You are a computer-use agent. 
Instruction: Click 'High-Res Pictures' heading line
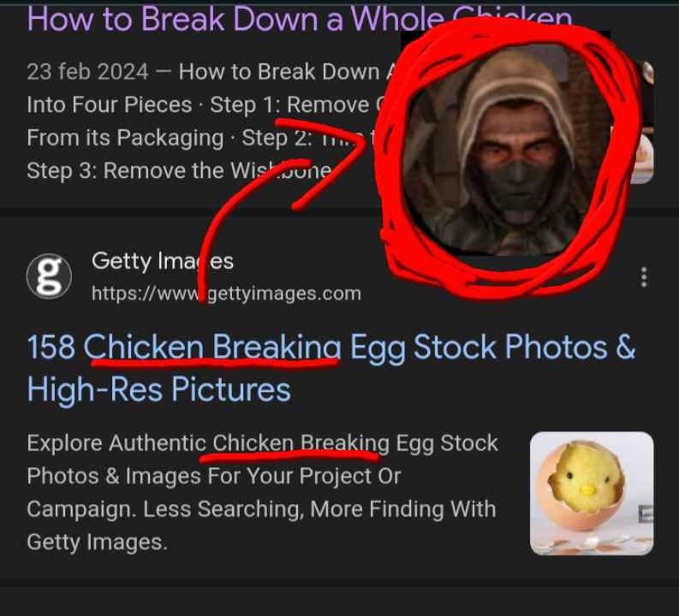point(159,389)
